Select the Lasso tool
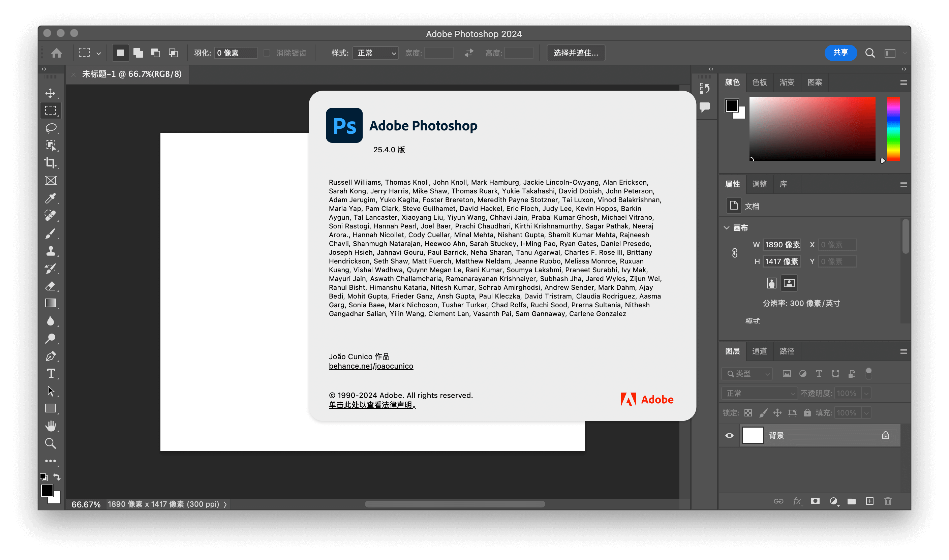This screenshot has width=949, height=560. (x=51, y=128)
